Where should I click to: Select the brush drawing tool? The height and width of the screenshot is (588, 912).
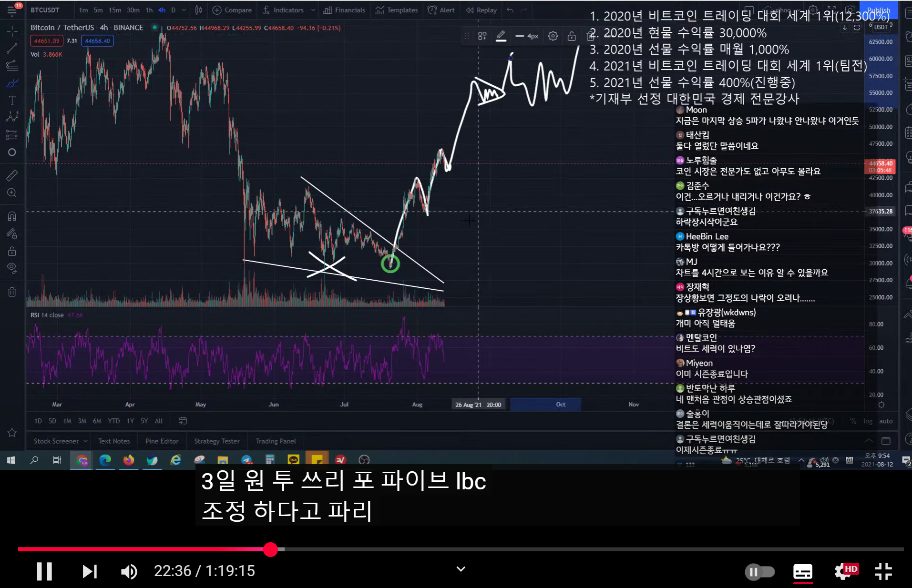tap(12, 83)
